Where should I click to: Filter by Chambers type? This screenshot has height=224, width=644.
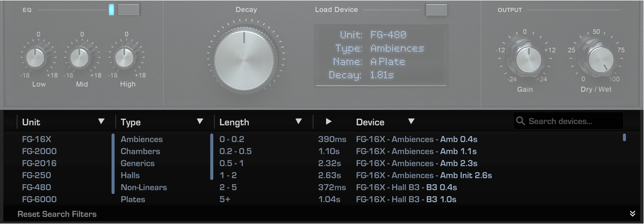[x=140, y=151]
